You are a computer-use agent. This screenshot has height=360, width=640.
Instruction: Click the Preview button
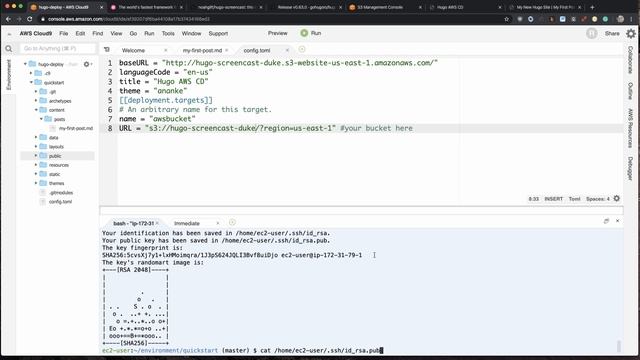coord(278,33)
